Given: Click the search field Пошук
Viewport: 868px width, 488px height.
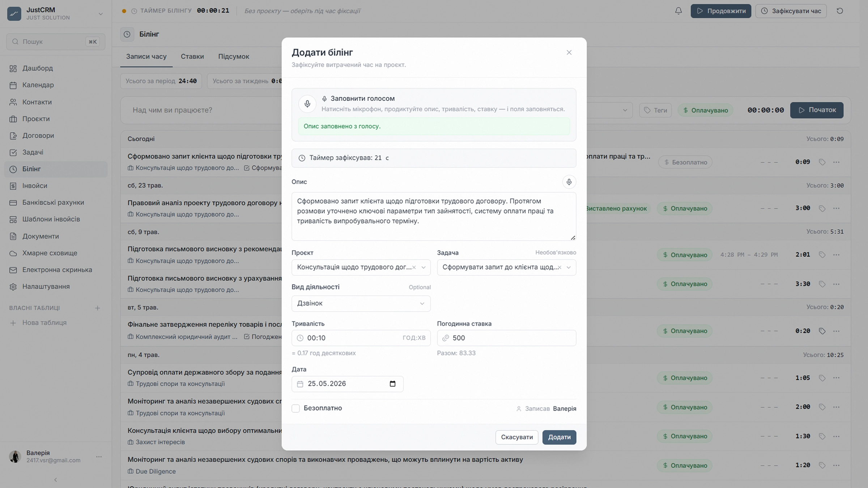Looking at the screenshot, I should 56,42.
